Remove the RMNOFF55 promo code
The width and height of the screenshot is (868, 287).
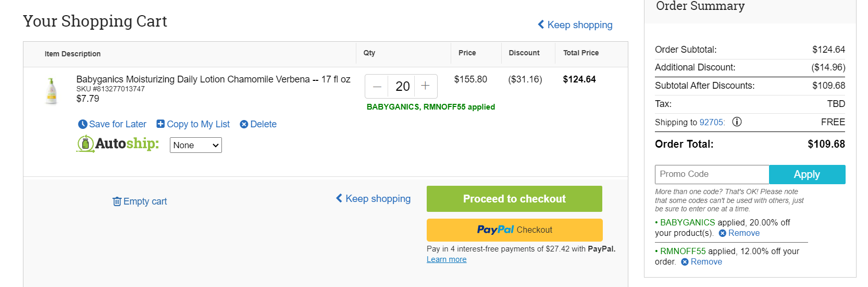pyautogui.click(x=701, y=262)
